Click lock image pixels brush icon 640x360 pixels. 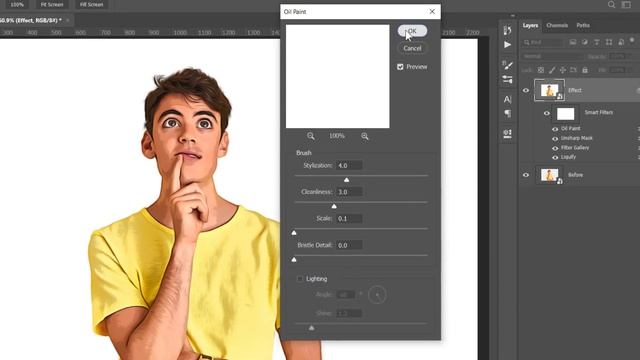point(552,70)
